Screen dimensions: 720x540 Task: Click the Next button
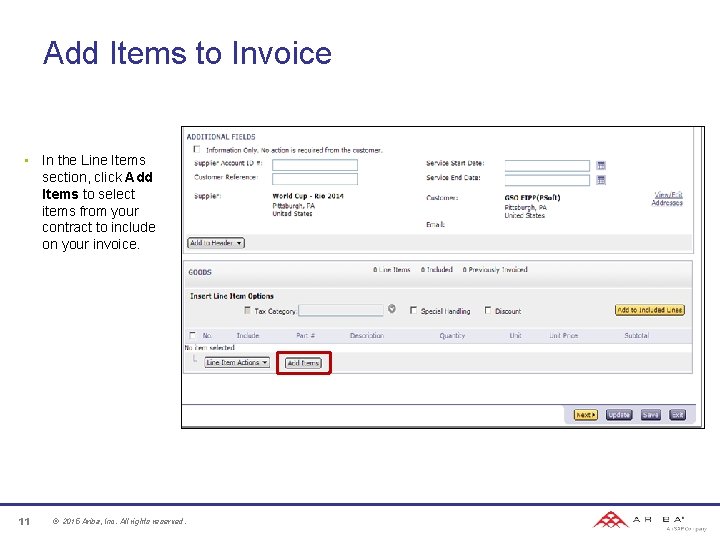tap(585, 415)
